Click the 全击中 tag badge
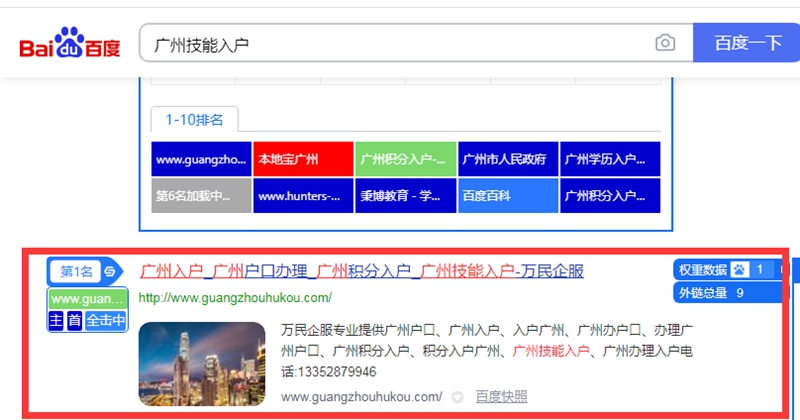The image size is (800, 420). 106,320
